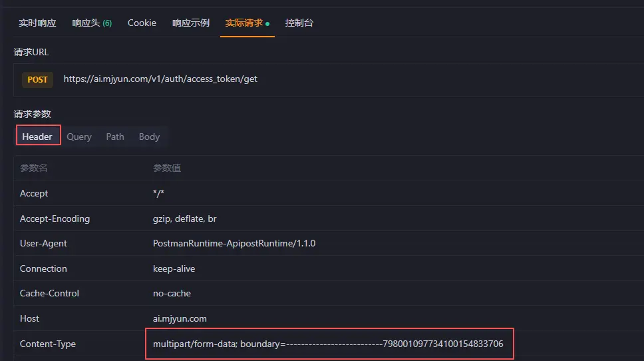Switch to the Path parameter tab
644x361 pixels.
click(x=115, y=137)
